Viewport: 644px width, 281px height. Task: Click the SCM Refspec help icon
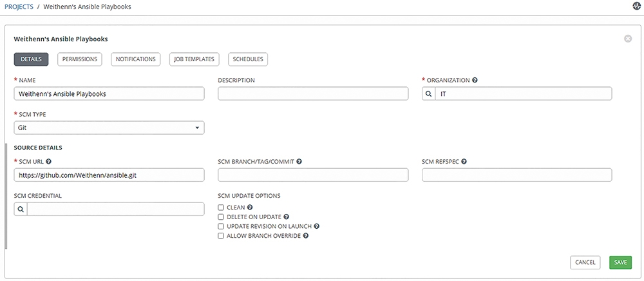tap(464, 162)
